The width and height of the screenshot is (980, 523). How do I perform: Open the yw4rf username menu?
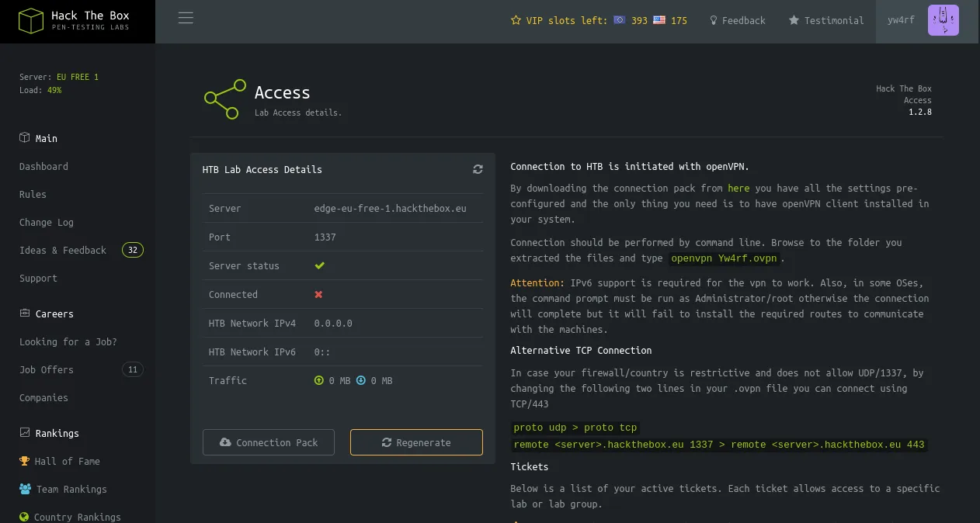tap(901, 21)
